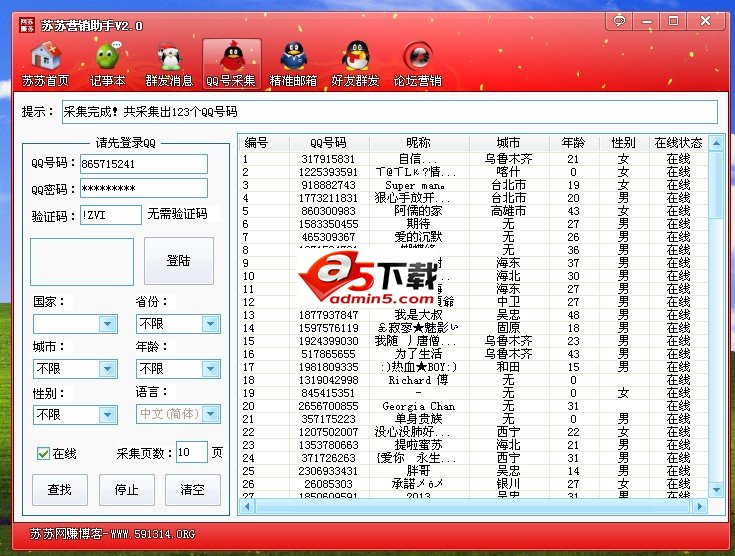The image size is (735, 556).
Task: Expand the 语言 中文(简体) dropdown
Action: pyautogui.click(x=210, y=414)
